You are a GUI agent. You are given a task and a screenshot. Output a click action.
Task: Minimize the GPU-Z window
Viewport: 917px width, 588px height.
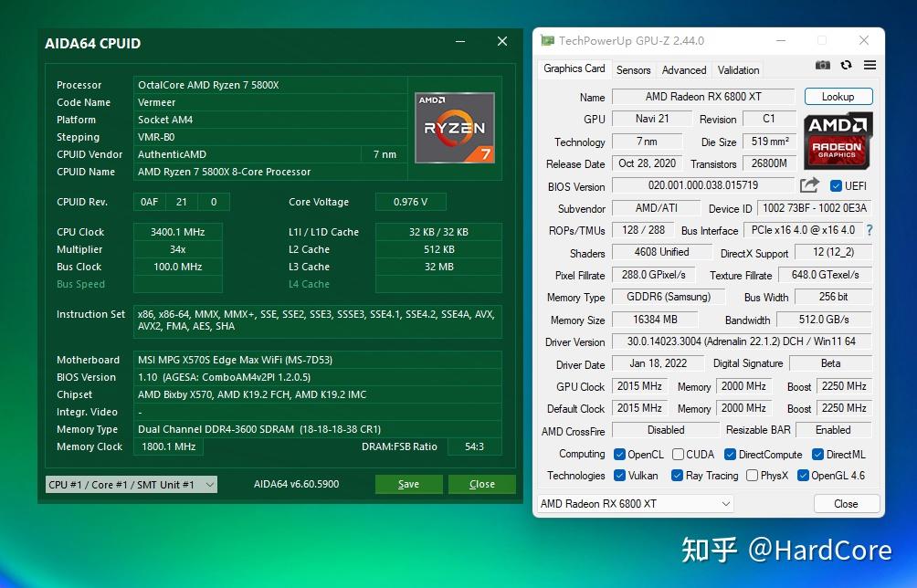coord(781,40)
